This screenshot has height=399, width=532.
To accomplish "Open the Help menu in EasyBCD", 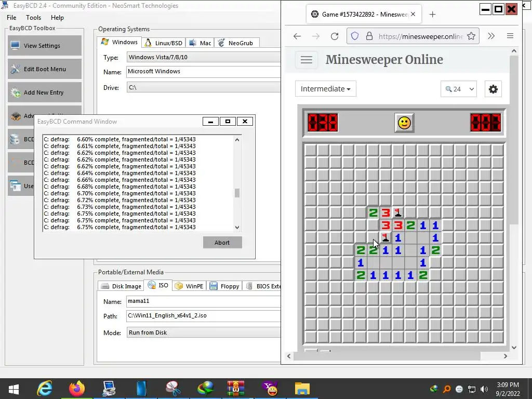I will click(57, 18).
